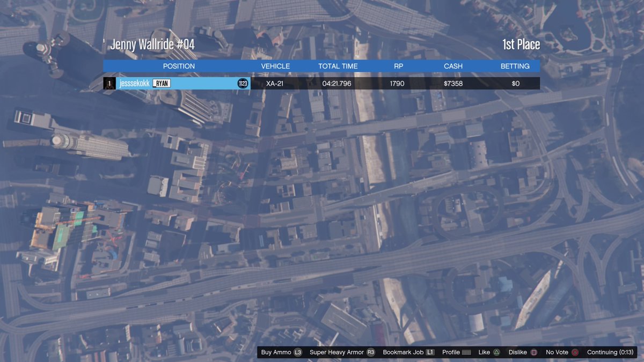Click the R3 icon beside Super Heavy Armor
This screenshot has height=362, width=644.
pyautogui.click(x=371, y=352)
